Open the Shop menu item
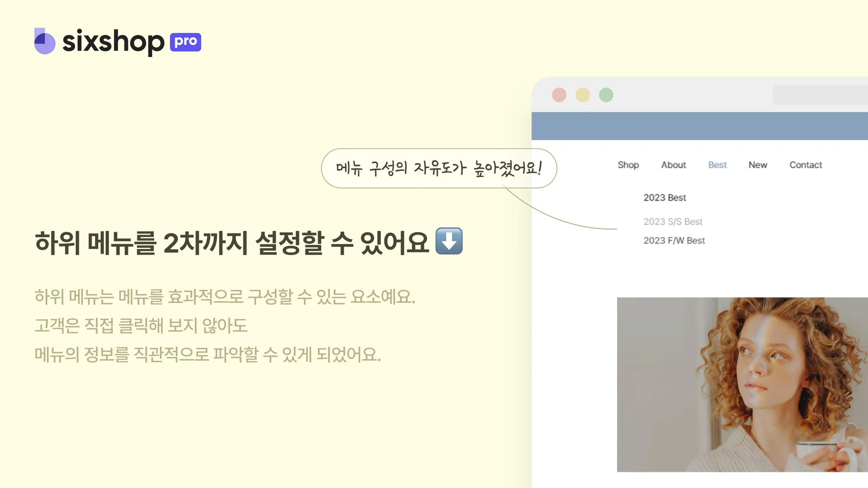 628,165
